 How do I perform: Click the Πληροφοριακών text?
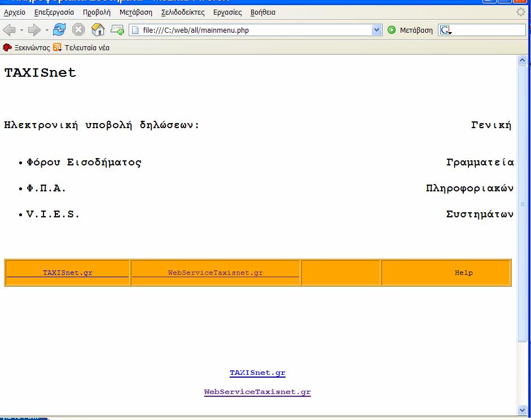click(x=469, y=189)
